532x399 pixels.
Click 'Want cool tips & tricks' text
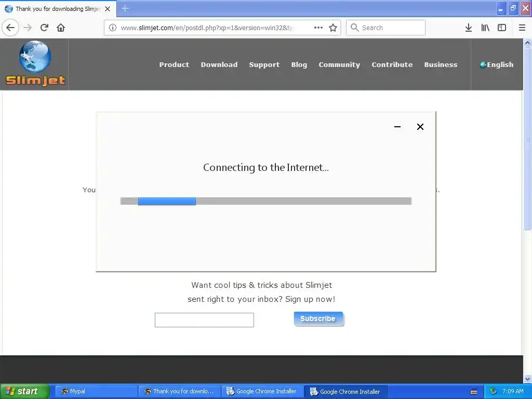(x=262, y=285)
